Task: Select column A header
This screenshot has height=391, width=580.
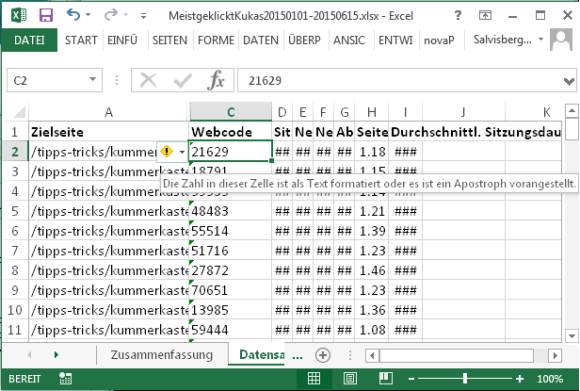Action: pyautogui.click(x=108, y=112)
